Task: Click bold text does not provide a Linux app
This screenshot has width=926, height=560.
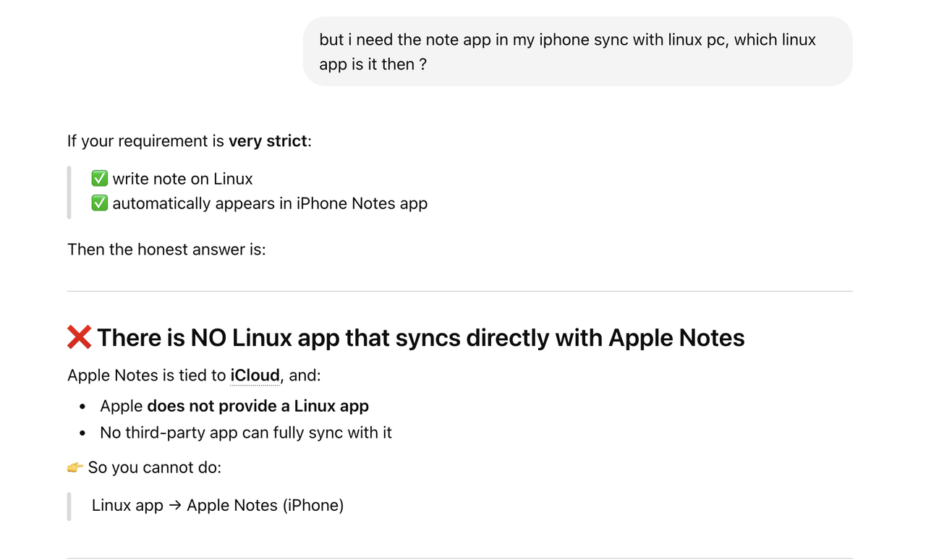Action: 258,406
